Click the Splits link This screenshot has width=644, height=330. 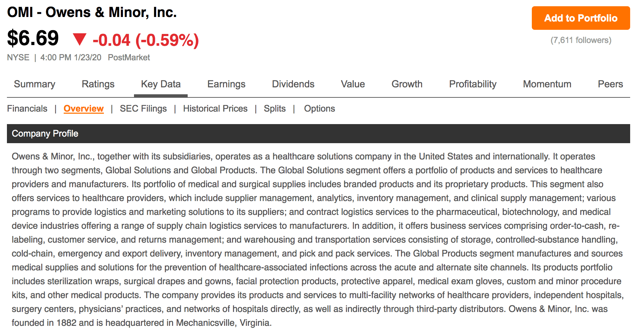(275, 108)
